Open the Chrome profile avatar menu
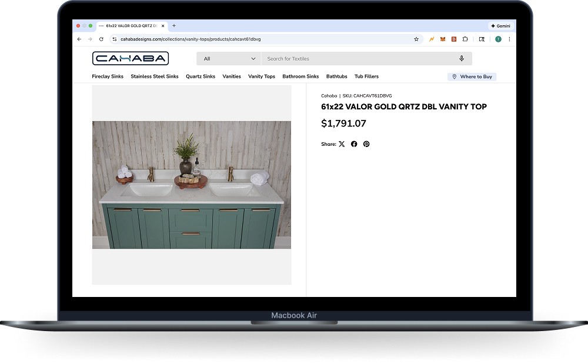588x364 pixels. point(498,39)
